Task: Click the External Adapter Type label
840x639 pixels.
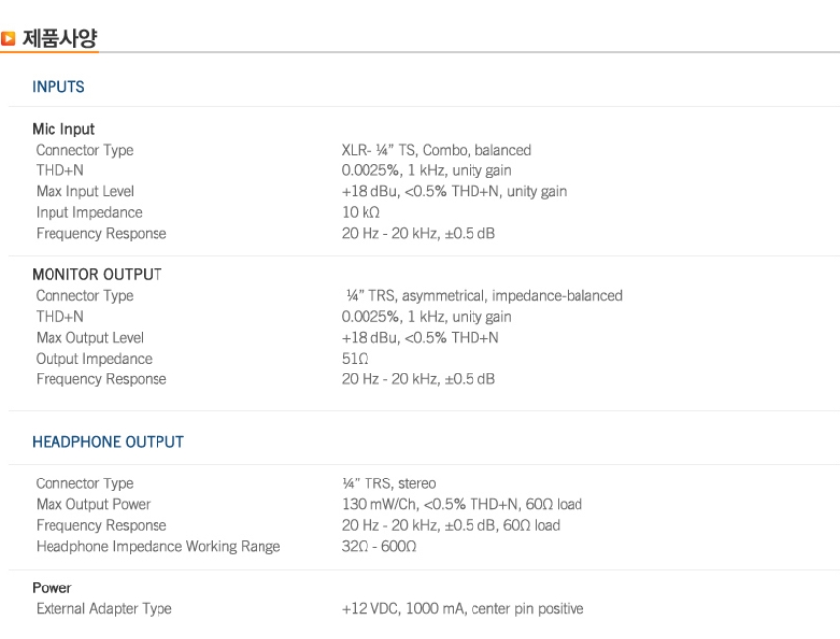Action: click(103, 608)
